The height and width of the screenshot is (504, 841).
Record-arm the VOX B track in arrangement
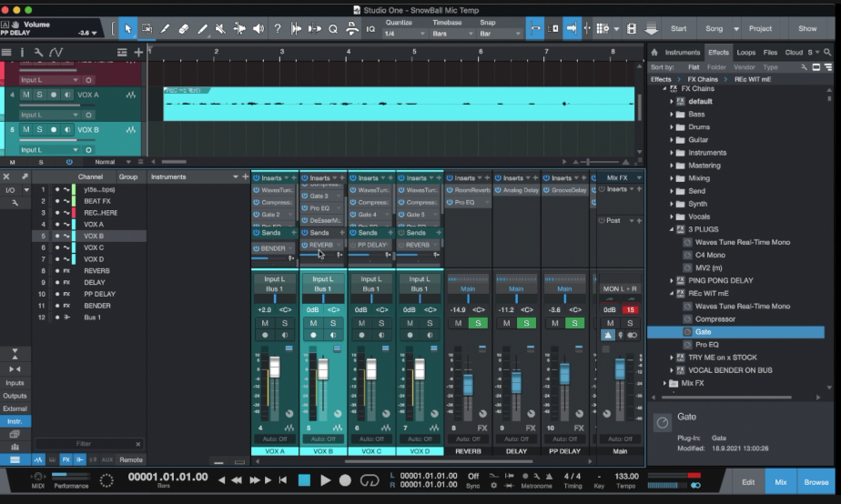tap(53, 129)
